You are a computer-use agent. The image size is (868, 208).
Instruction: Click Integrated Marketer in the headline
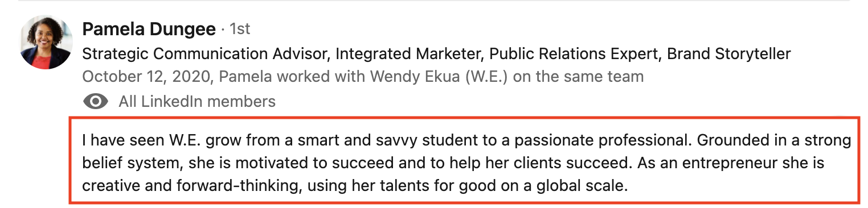point(410,54)
